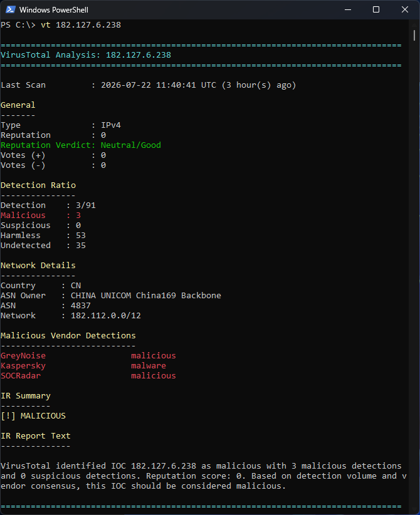
Task: Click the 'GreyNoise' vendor name
Action: click(x=23, y=356)
